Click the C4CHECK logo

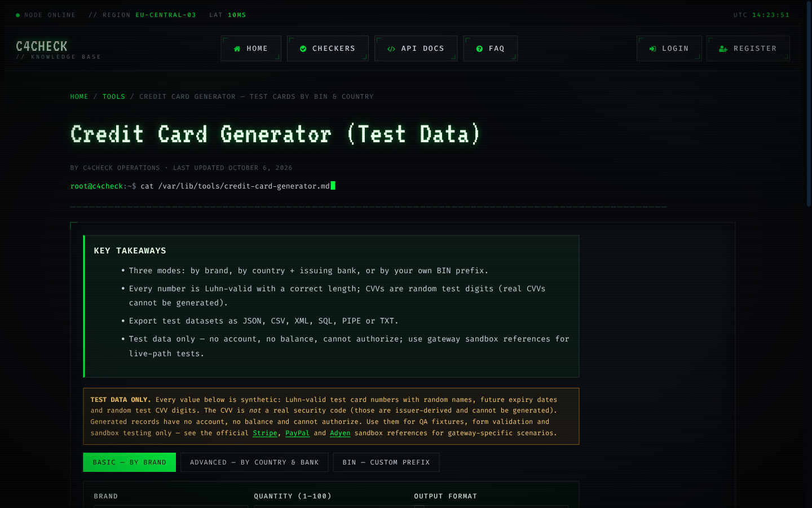[42, 46]
